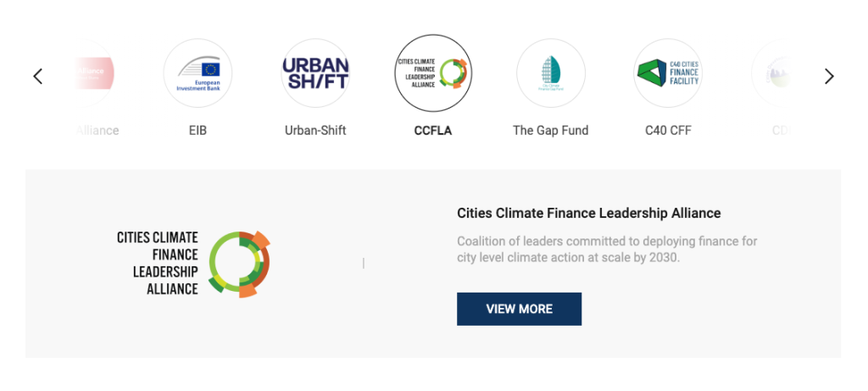Click the large Cities Climate Finance Leadership Alliance logo
The width and height of the screenshot is (868, 391).
193,263
